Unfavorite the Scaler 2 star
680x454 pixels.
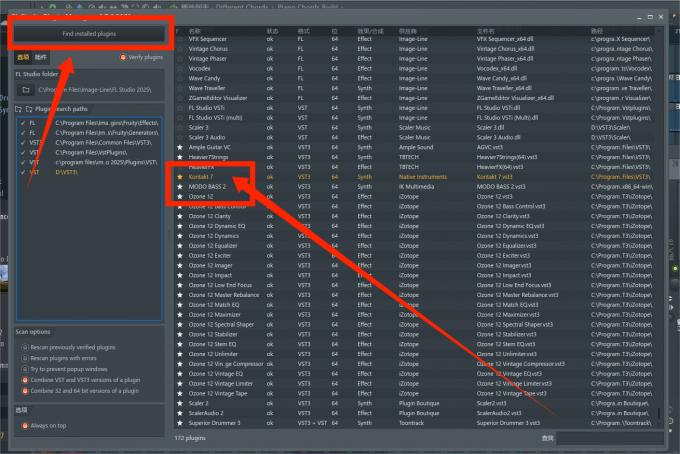[180, 403]
